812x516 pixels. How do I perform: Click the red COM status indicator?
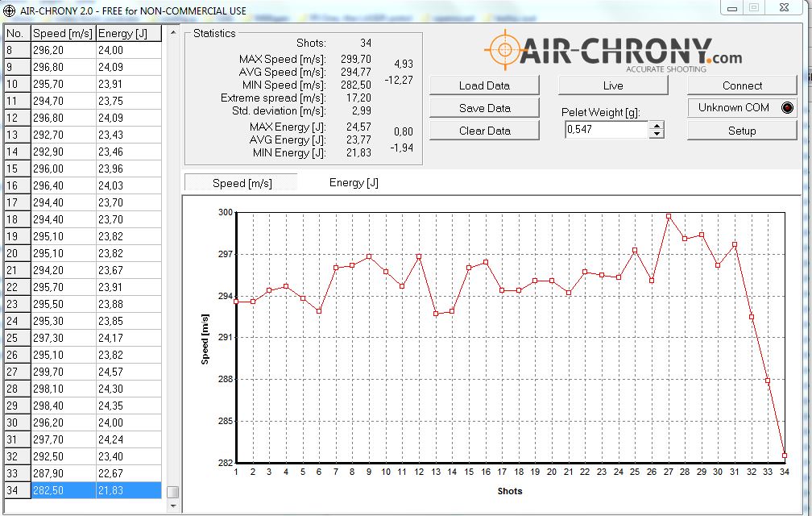787,108
